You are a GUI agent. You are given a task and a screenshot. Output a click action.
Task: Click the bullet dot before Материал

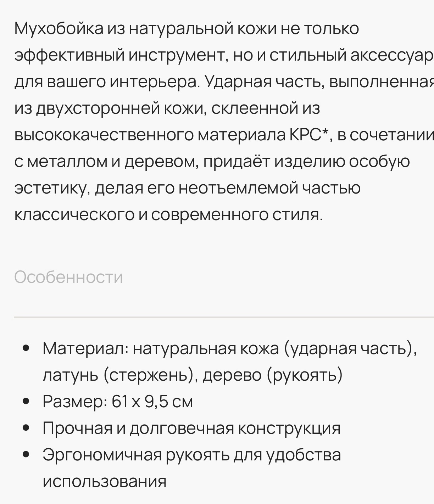(25, 349)
